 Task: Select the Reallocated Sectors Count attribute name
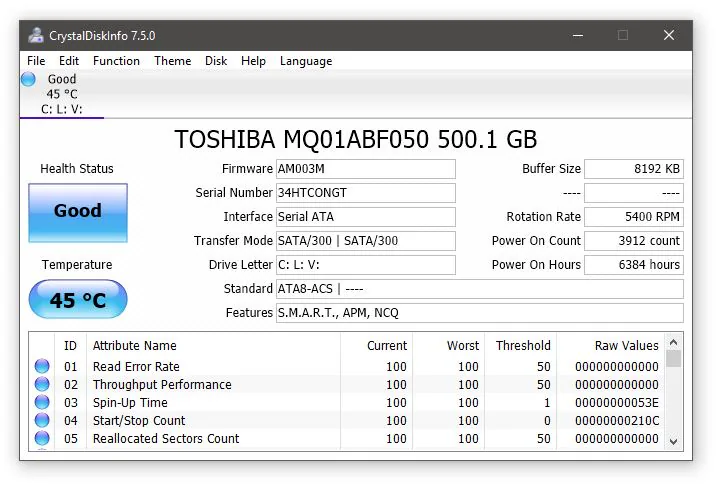tap(166, 438)
